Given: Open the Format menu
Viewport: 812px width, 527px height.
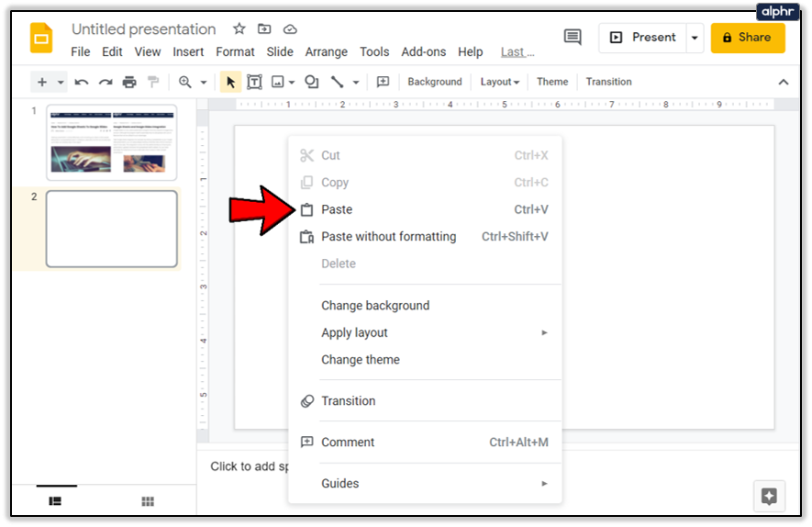Looking at the screenshot, I should (235, 51).
